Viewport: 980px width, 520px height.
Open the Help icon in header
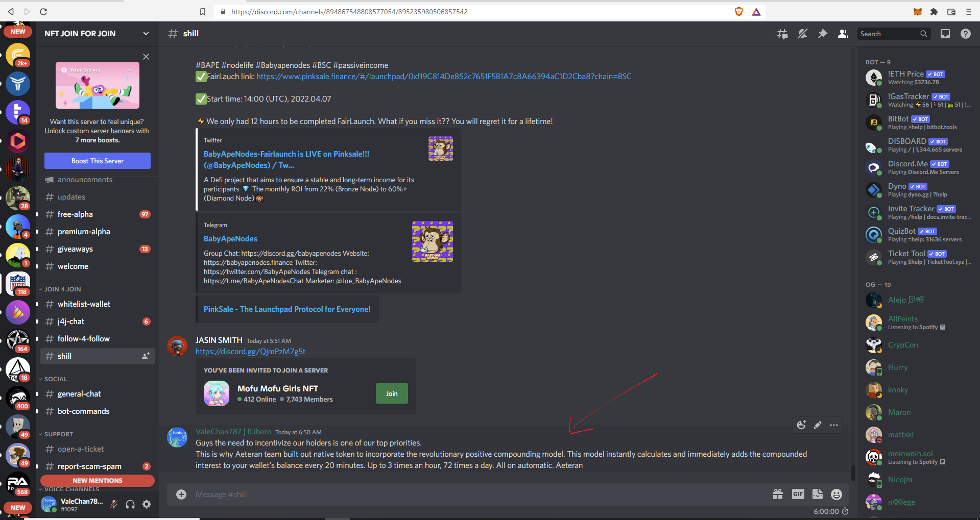(x=966, y=34)
